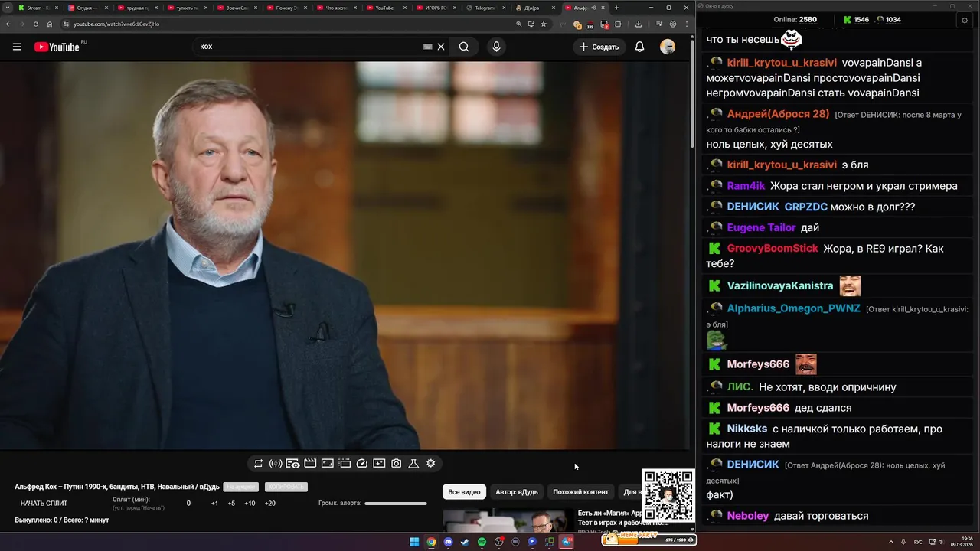Viewport: 980px width, 551px height.
Task: Click the pop-up player icon in toolbar
Action: click(345, 463)
